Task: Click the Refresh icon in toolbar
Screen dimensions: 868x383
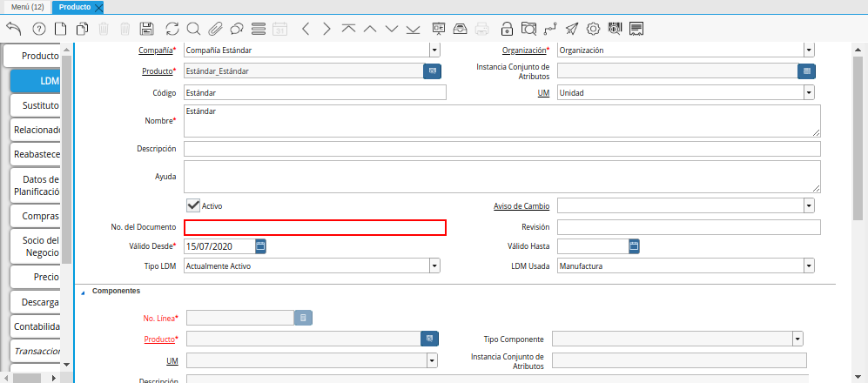Action: (x=172, y=29)
